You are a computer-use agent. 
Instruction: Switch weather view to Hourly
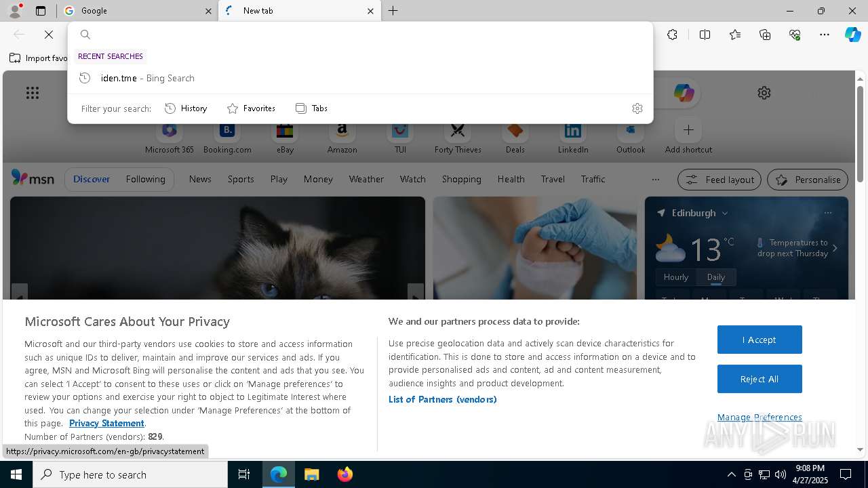[x=676, y=277]
